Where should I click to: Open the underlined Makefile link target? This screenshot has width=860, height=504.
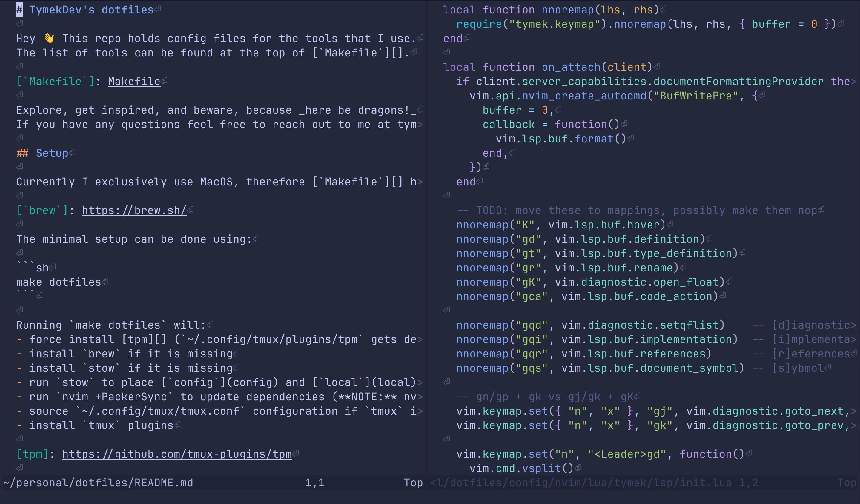tap(134, 82)
